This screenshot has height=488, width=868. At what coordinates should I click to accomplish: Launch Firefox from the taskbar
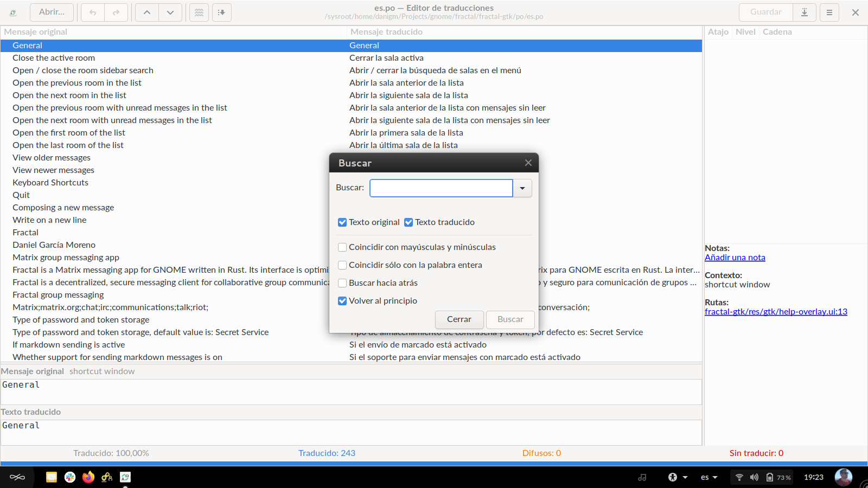pyautogui.click(x=88, y=477)
